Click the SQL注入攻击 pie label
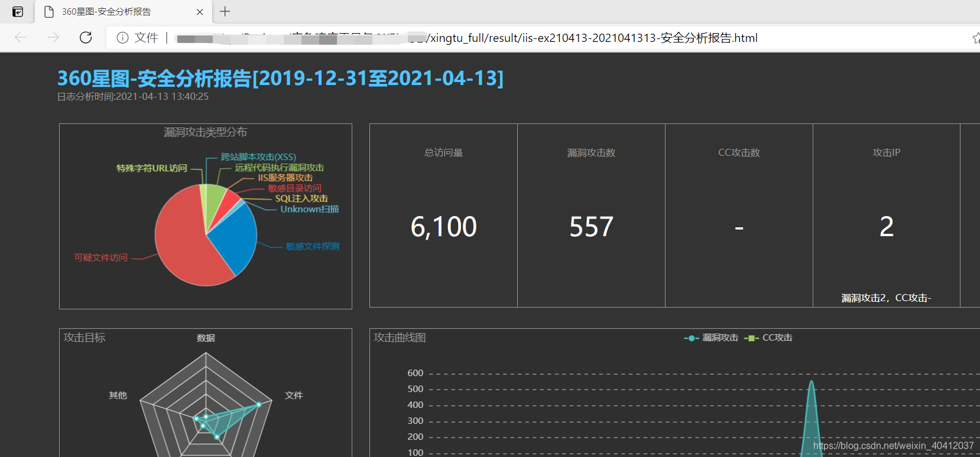The image size is (980, 457). [x=301, y=198]
